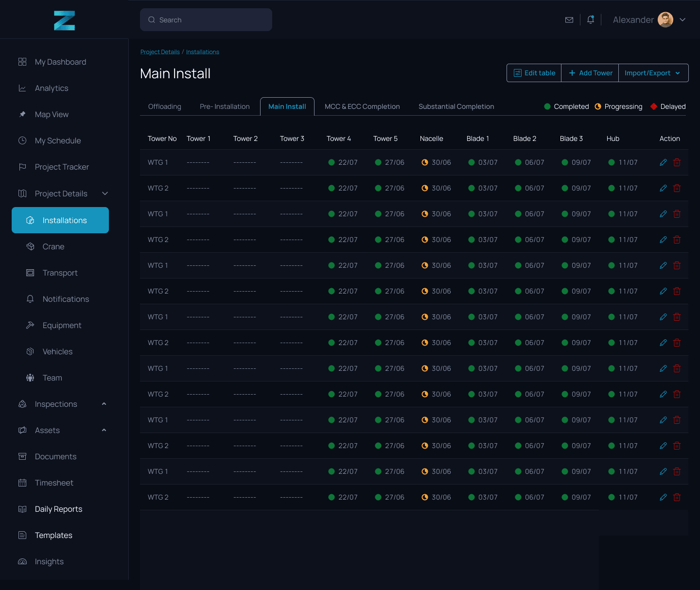Click the Z logo at top left

[64, 20]
